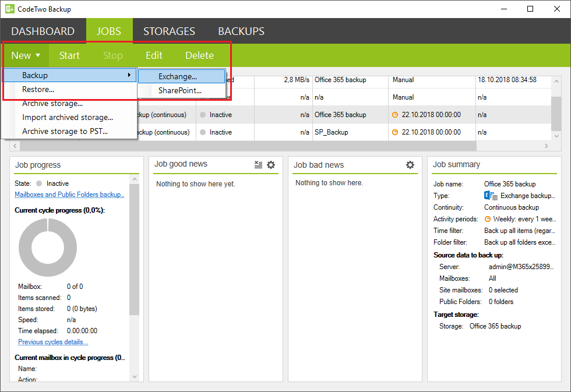
Task: Click the clear list icon in Job good news
Action: click(258, 165)
